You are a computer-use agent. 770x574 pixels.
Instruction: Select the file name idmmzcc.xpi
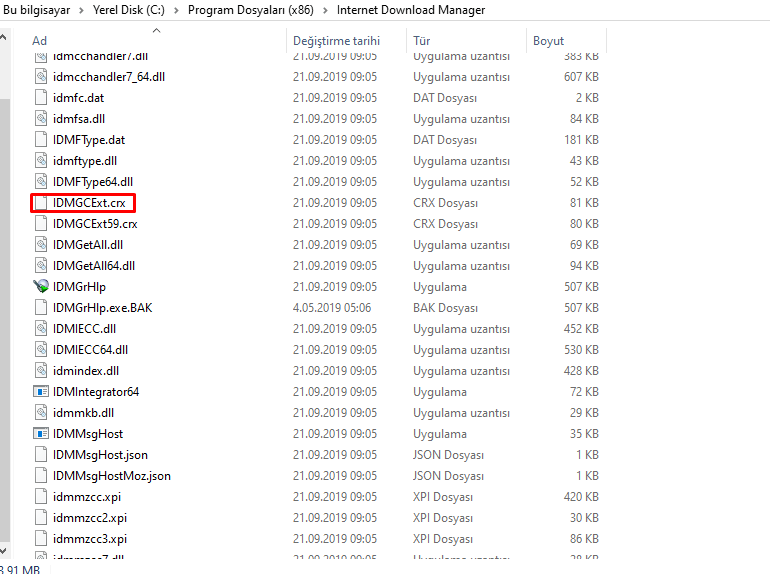pyautogui.click(x=87, y=497)
